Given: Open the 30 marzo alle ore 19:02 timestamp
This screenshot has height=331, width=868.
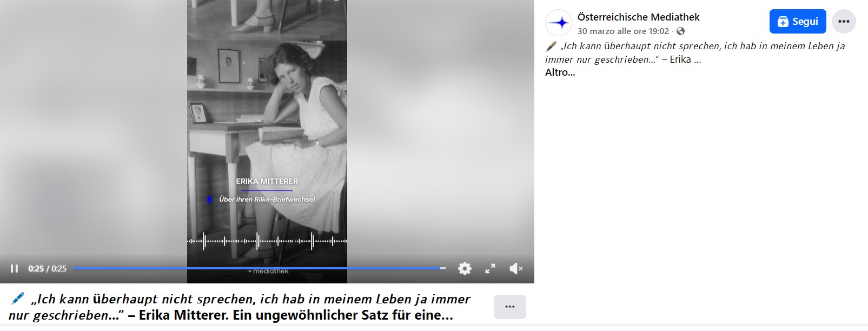Looking at the screenshot, I should pyautogui.click(x=623, y=31).
